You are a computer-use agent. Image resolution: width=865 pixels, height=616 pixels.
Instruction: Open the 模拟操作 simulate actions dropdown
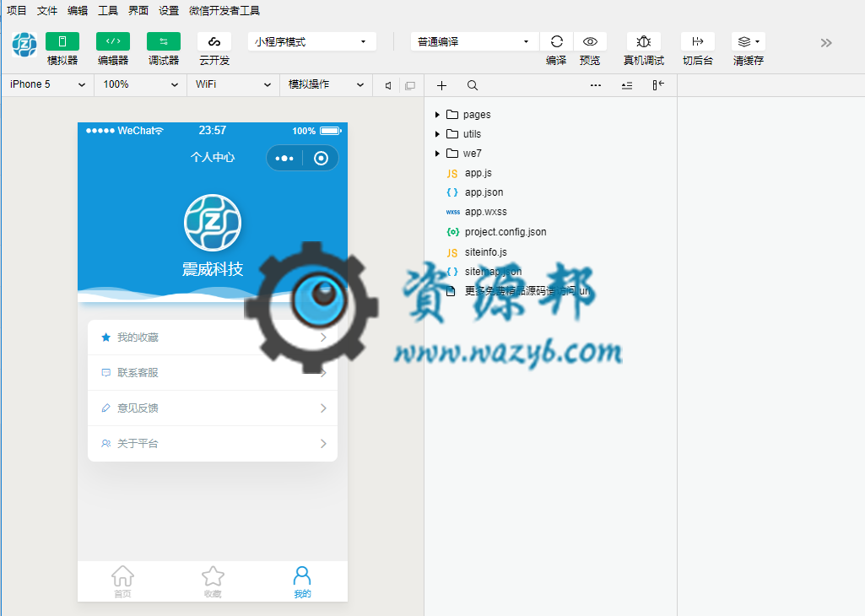pos(326,84)
